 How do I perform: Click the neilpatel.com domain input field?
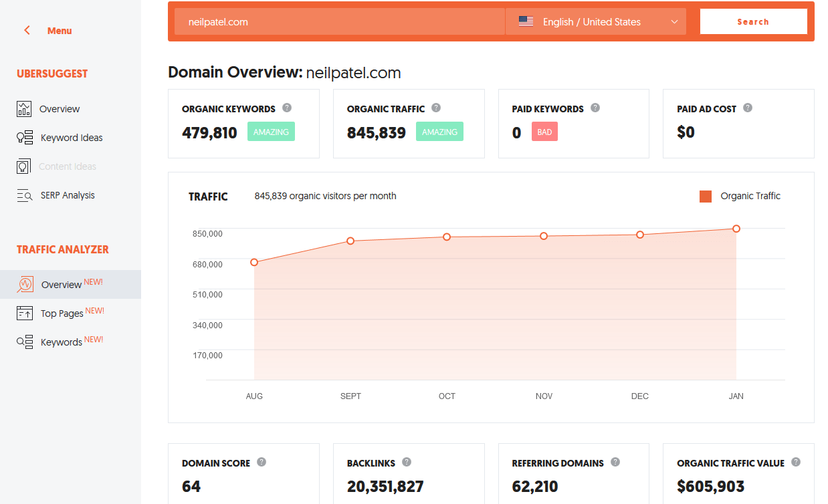point(340,21)
